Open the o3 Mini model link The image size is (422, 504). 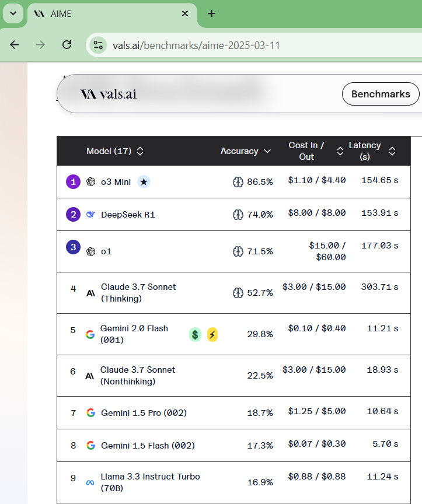[116, 182]
